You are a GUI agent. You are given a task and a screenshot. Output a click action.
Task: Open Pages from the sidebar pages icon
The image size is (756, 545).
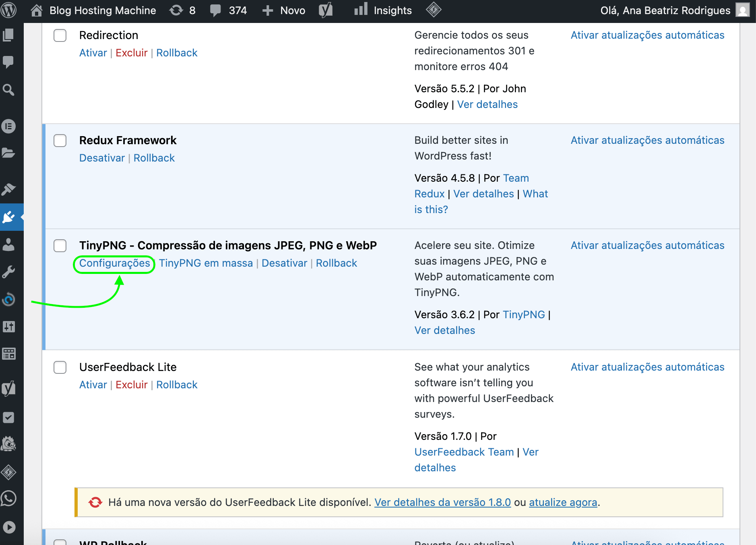8,35
